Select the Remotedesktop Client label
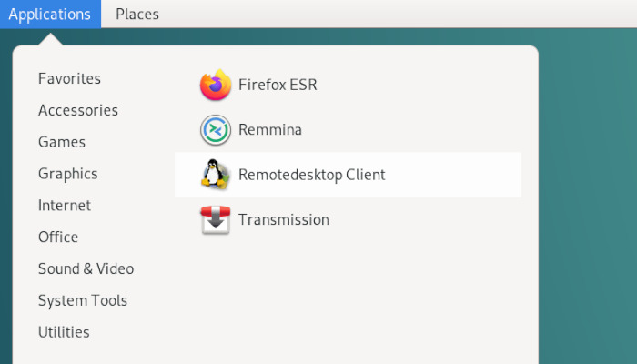637x364 pixels. (x=311, y=175)
